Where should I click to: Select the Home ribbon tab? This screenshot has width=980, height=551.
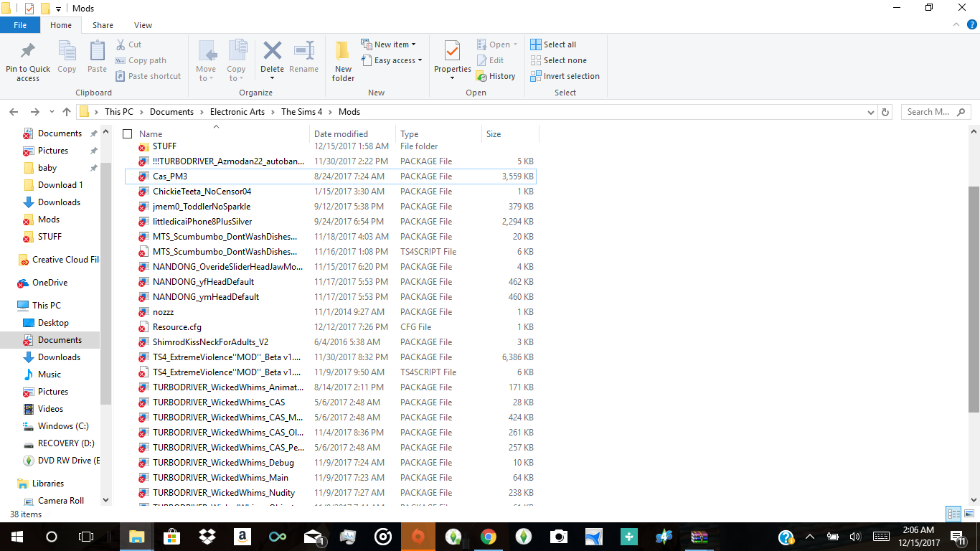tap(61, 24)
